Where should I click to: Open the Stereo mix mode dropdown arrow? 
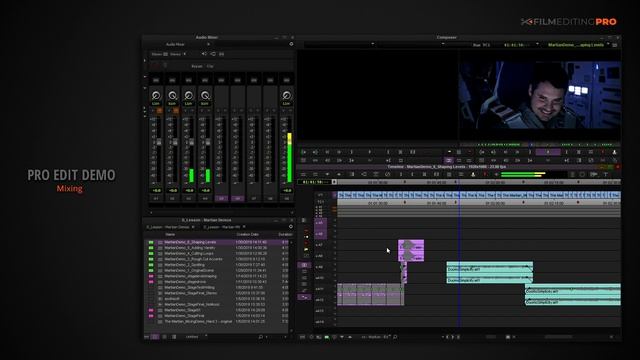185,54
